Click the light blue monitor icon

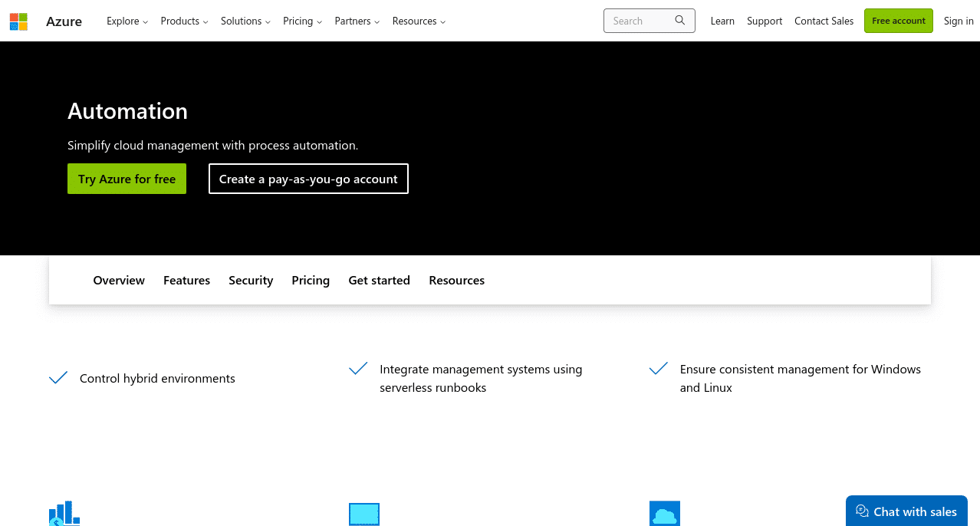pyautogui.click(x=364, y=514)
